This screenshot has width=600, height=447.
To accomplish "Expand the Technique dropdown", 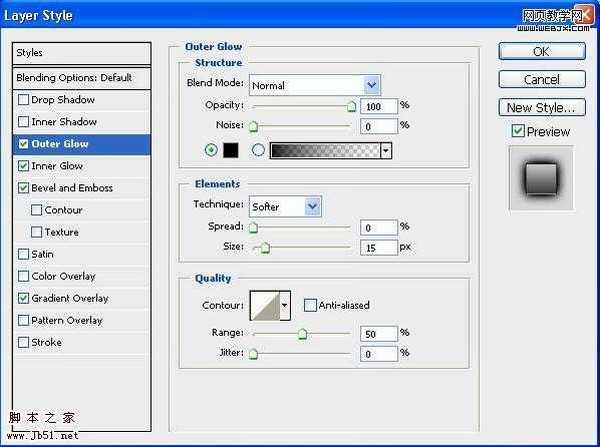I will [x=313, y=206].
